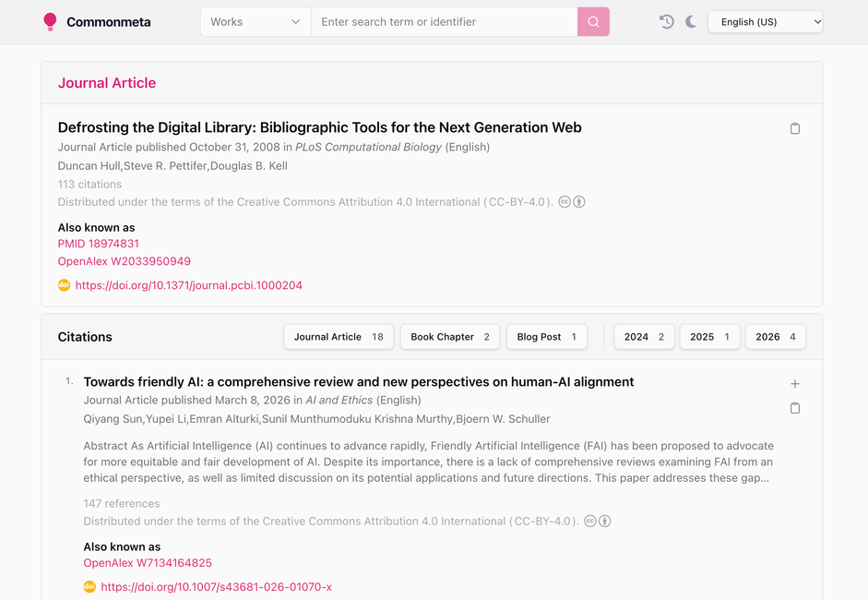
Task: Filter citations by Journal Article 18
Action: 339,337
